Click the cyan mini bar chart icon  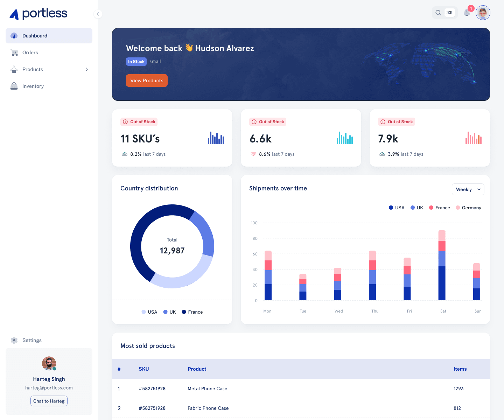(345, 138)
